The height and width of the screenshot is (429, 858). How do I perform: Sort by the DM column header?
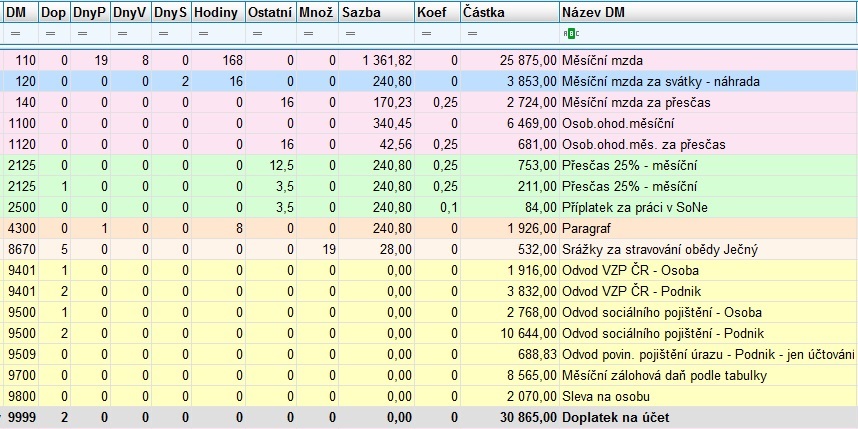19,13
